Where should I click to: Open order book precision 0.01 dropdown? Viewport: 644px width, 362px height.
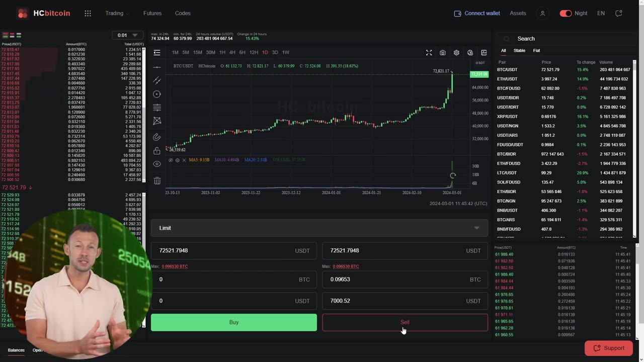127,35
